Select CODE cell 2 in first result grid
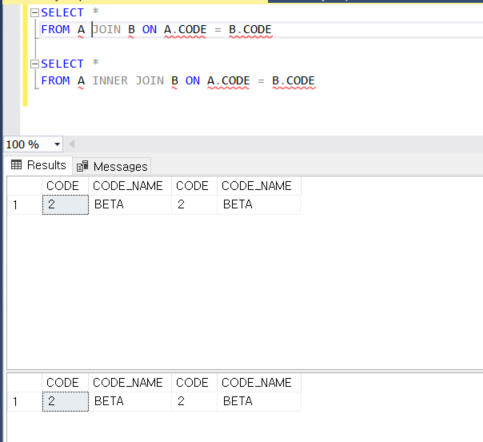This screenshot has height=442, width=483. [65, 205]
